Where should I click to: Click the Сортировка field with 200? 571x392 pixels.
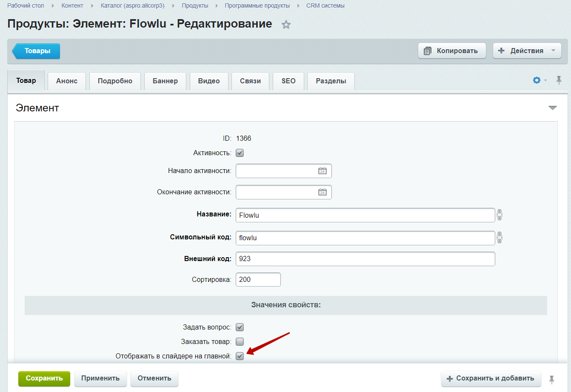(258, 280)
